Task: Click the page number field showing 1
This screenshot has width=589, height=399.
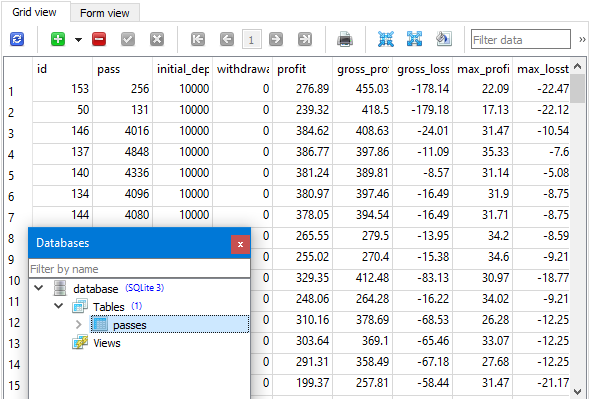Action: coord(251,39)
